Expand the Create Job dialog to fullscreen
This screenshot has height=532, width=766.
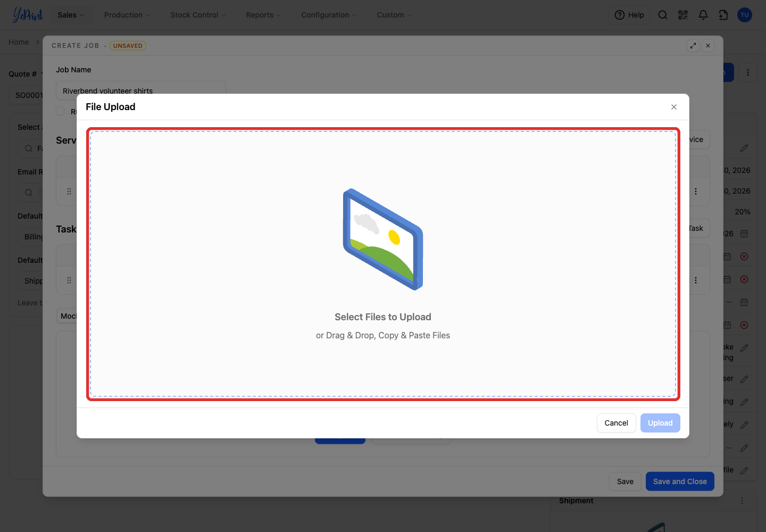point(693,46)
